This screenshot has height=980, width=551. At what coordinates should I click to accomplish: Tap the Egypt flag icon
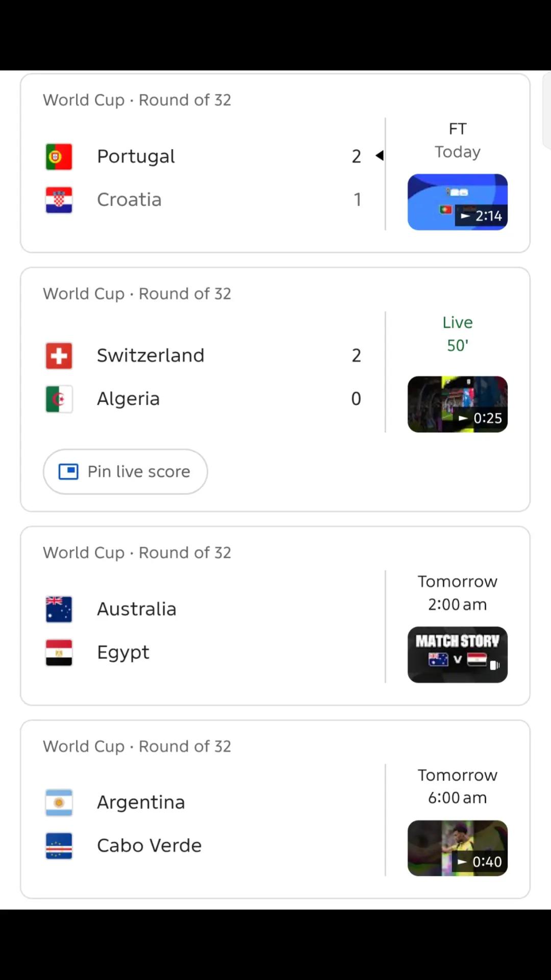tap(59, 652)
